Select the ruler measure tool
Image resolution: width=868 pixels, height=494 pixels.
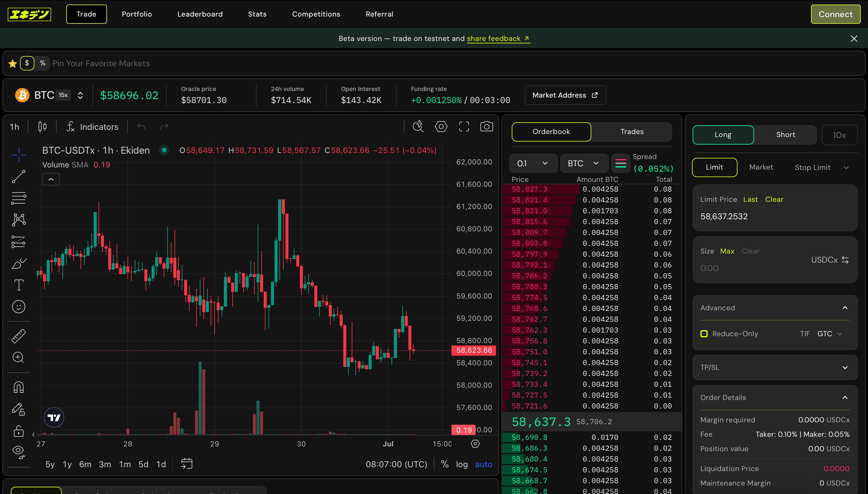click(x=19, y=336)
